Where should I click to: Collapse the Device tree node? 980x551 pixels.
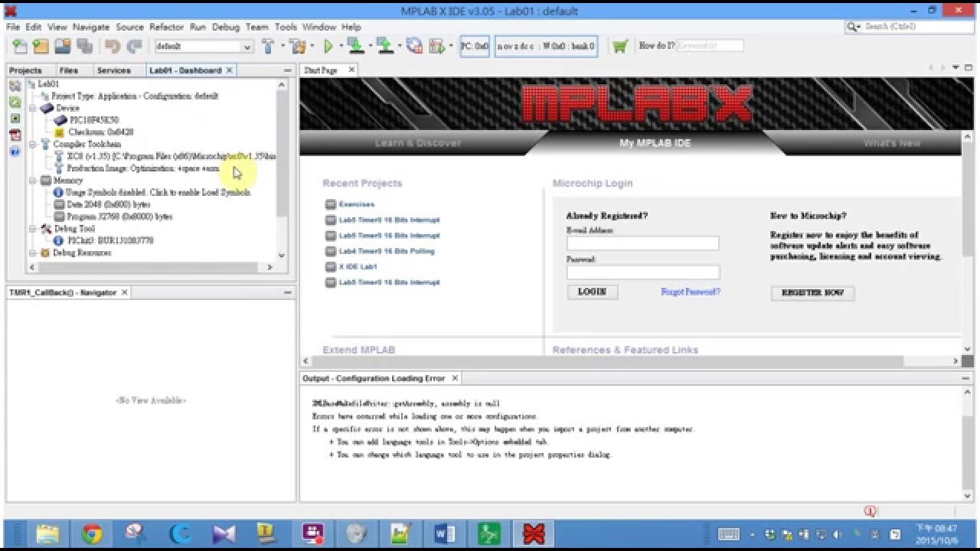[33, 108]
